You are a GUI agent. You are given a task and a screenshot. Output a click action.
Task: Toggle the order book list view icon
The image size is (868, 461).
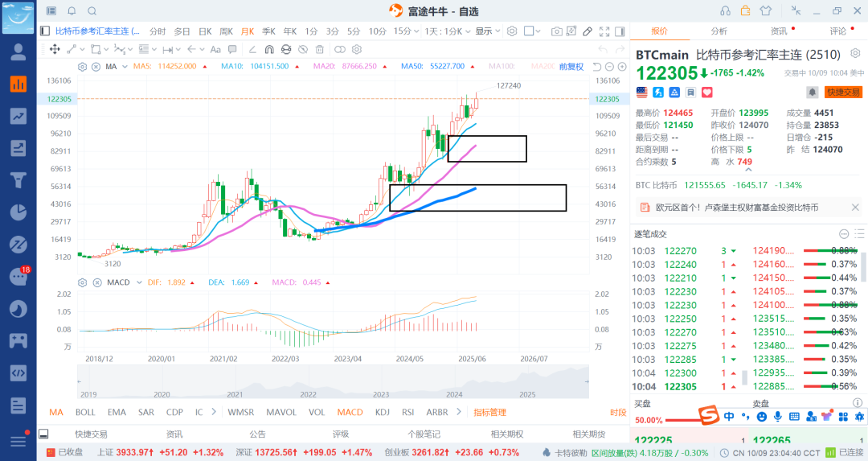(859, 234)
